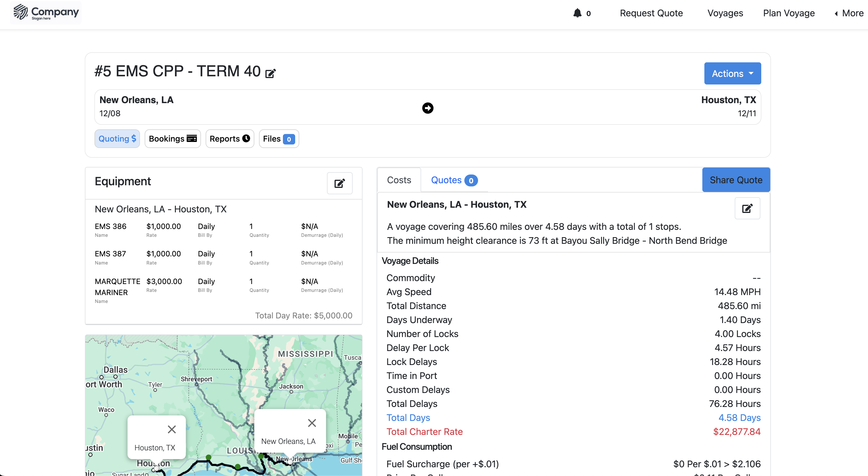Click the Equipment edit icon button
868x476 pixels.
[339, 183]
